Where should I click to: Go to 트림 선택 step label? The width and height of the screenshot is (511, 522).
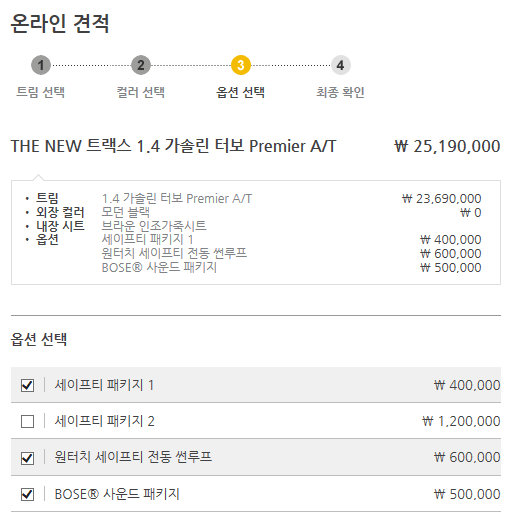tap(41, 92)
